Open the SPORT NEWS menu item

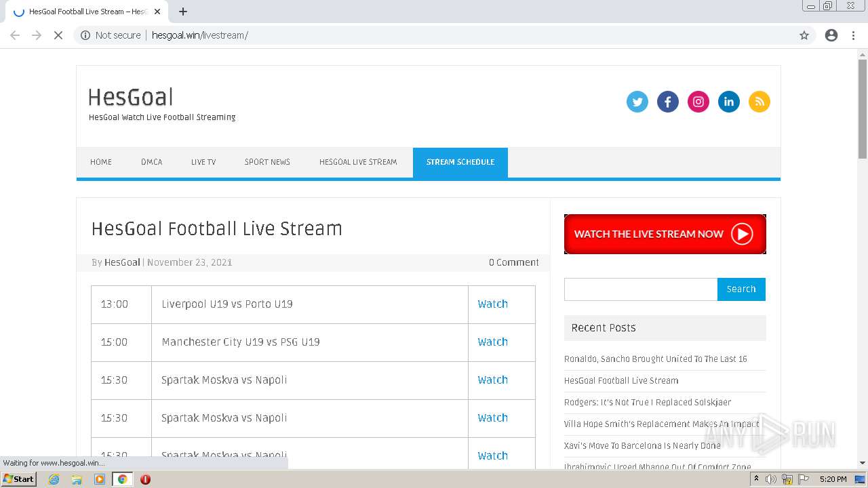(x=267, y=162)
